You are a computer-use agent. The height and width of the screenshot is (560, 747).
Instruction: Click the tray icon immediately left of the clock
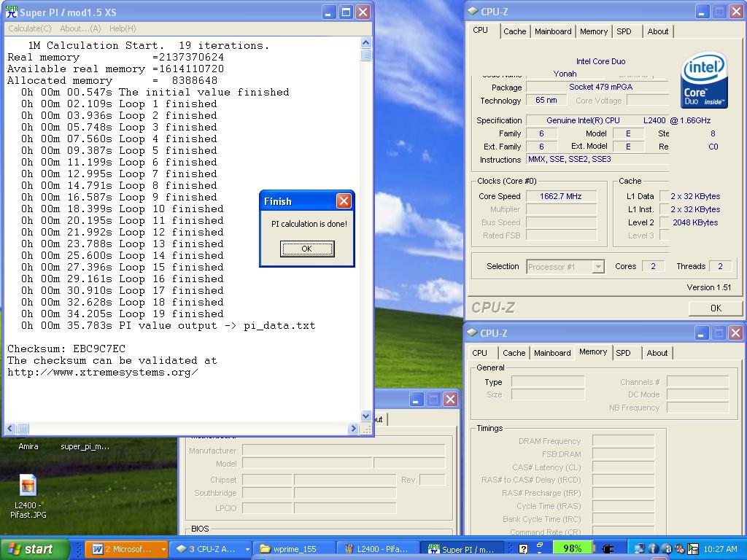coord(693,549)
